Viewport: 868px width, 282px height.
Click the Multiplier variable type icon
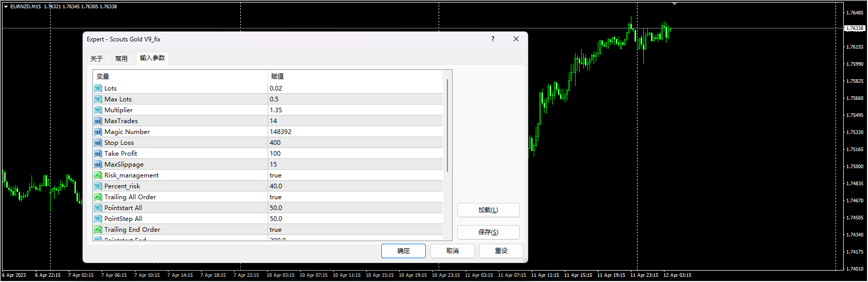pyautogui.click(x=98, y=110)
